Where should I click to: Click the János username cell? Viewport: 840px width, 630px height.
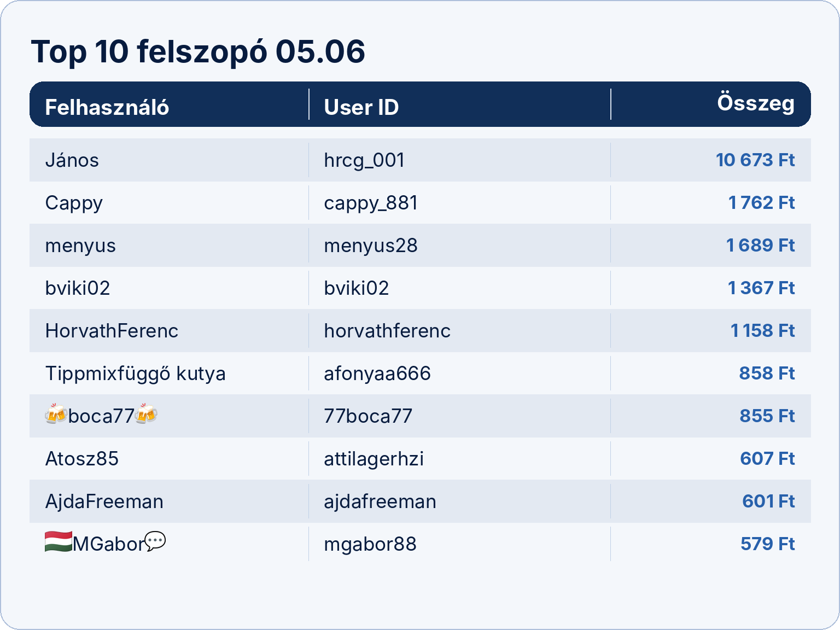coord(72,160)
